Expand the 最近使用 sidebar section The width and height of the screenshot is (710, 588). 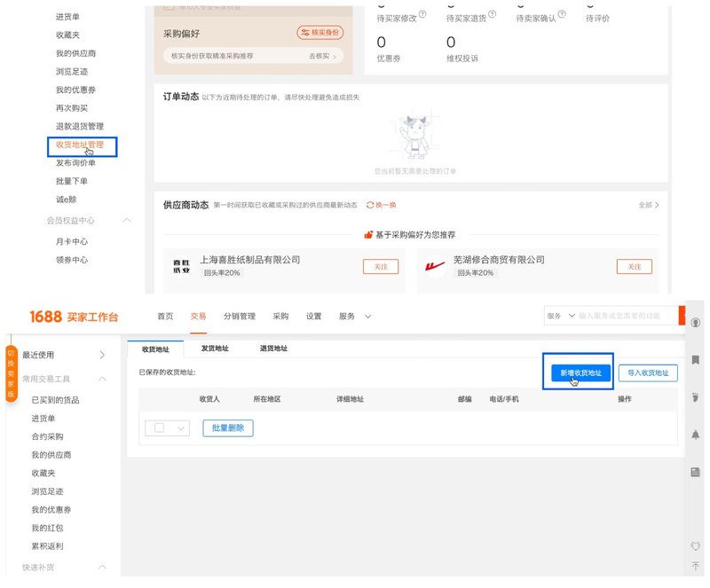coord(102,355)
